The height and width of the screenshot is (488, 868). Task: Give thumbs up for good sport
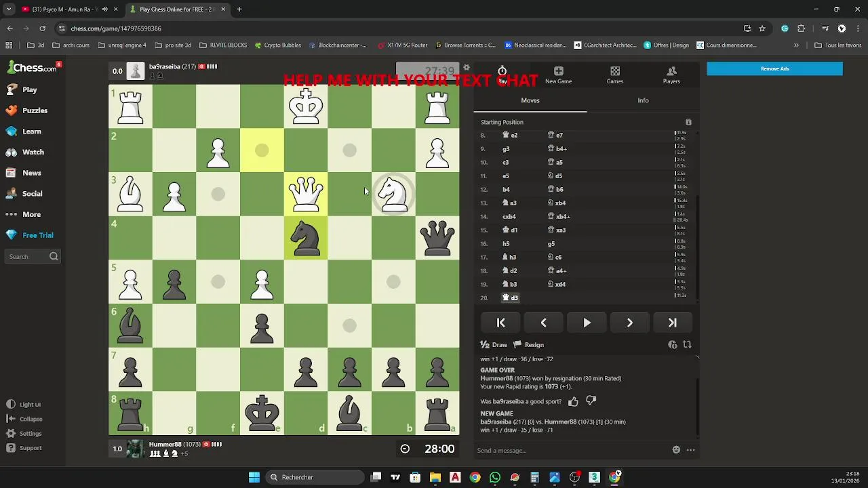click(x=573, y=401)
